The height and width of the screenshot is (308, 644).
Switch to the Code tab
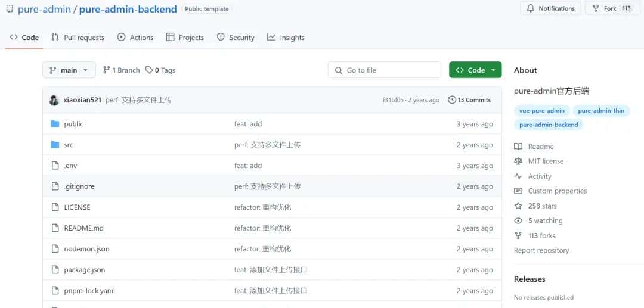pos(24,38)
